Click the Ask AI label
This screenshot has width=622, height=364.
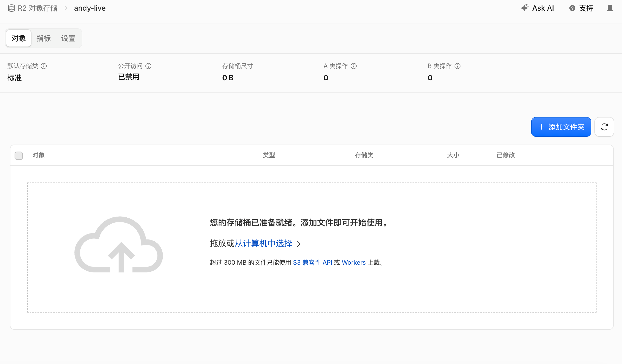point(543,8)
